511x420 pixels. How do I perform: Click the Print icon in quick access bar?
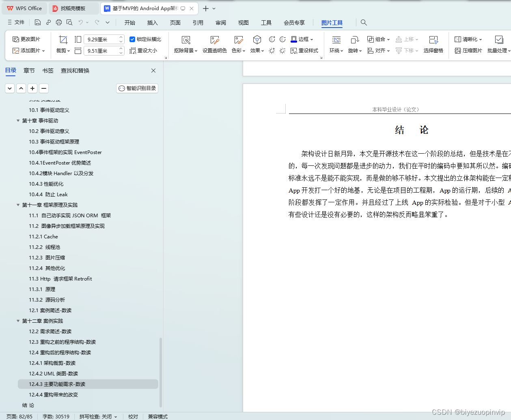(x=59, y=22)
